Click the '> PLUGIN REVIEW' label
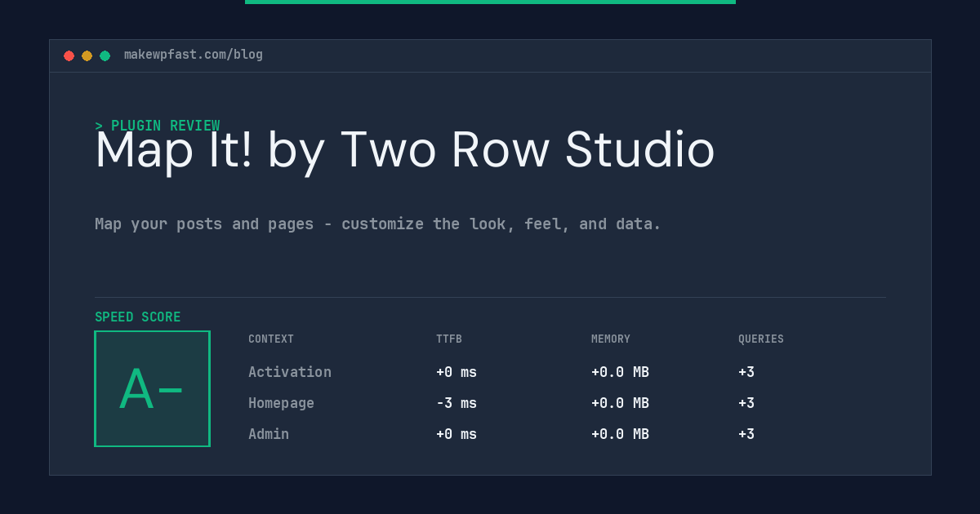The width and height of the screenshot is (980, 514). (158, 126)
